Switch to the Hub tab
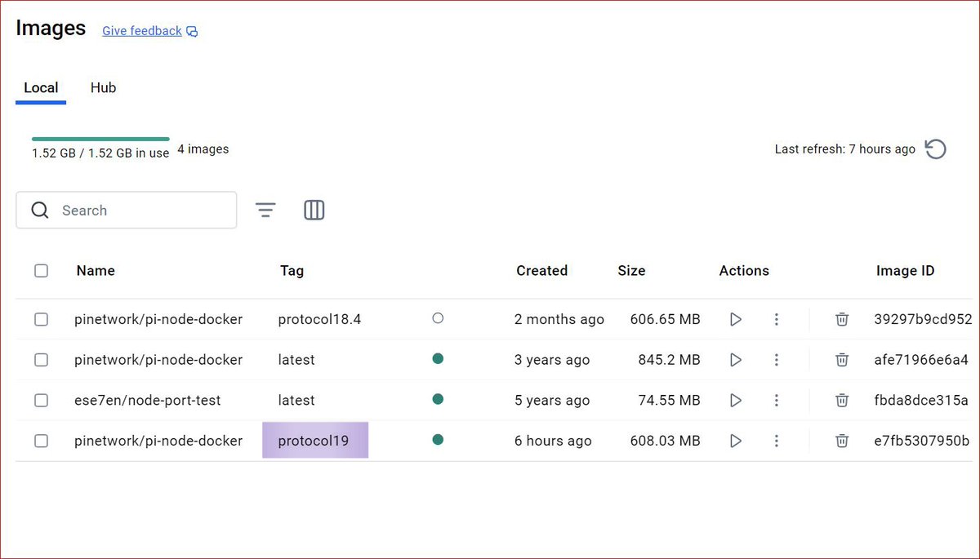The height and width of the screenshot is (559, 980). [x=103, y=88]
